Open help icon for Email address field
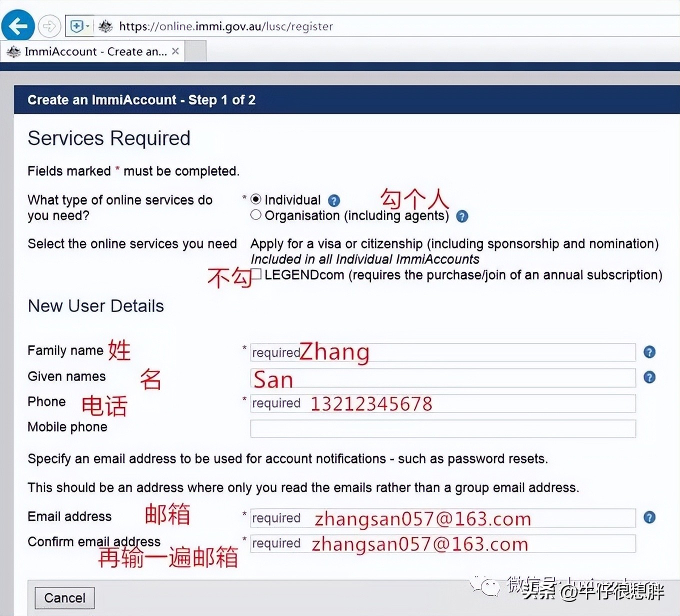 tap(649, 517)
